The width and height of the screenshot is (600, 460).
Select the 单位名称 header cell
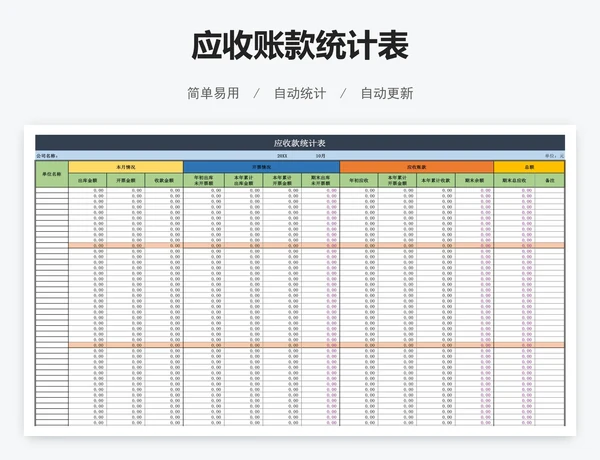(52, 174)
